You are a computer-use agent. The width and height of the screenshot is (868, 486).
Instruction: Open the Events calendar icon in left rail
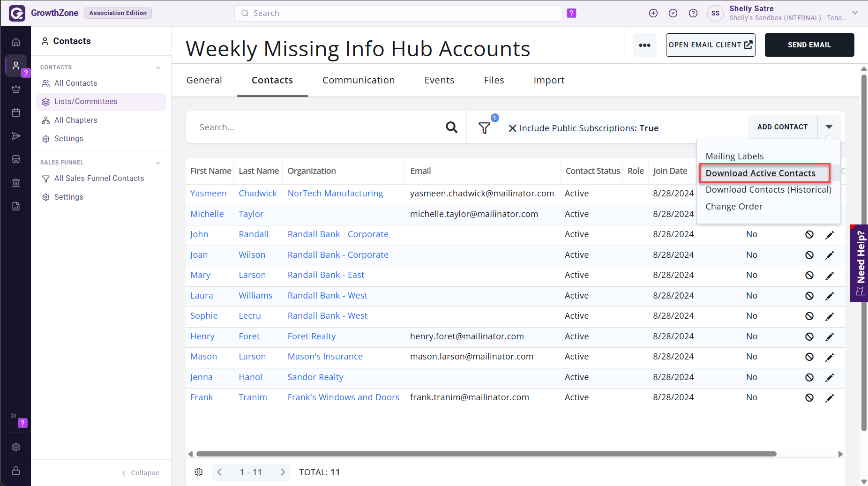(16, 112)
